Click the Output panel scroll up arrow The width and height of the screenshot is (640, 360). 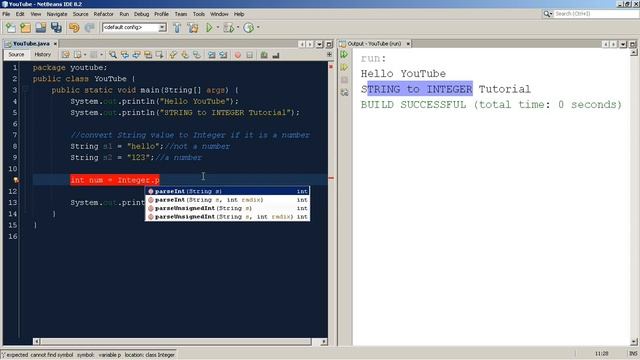point(633,53)
